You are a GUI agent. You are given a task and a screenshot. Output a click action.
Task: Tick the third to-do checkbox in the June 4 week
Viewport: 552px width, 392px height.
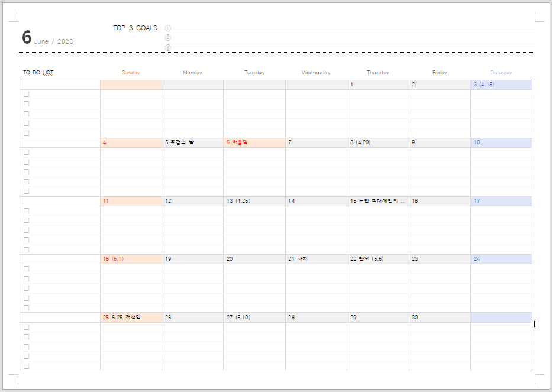pos(27,172)
